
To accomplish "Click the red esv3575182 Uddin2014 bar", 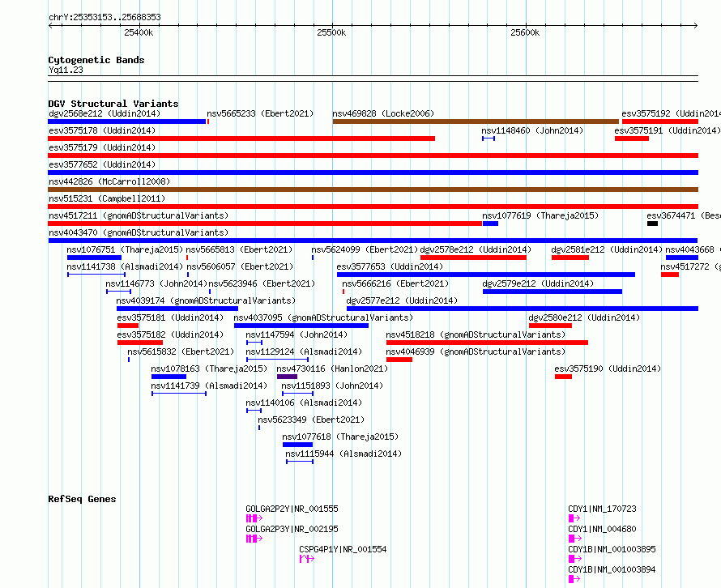I will point(140,343).
